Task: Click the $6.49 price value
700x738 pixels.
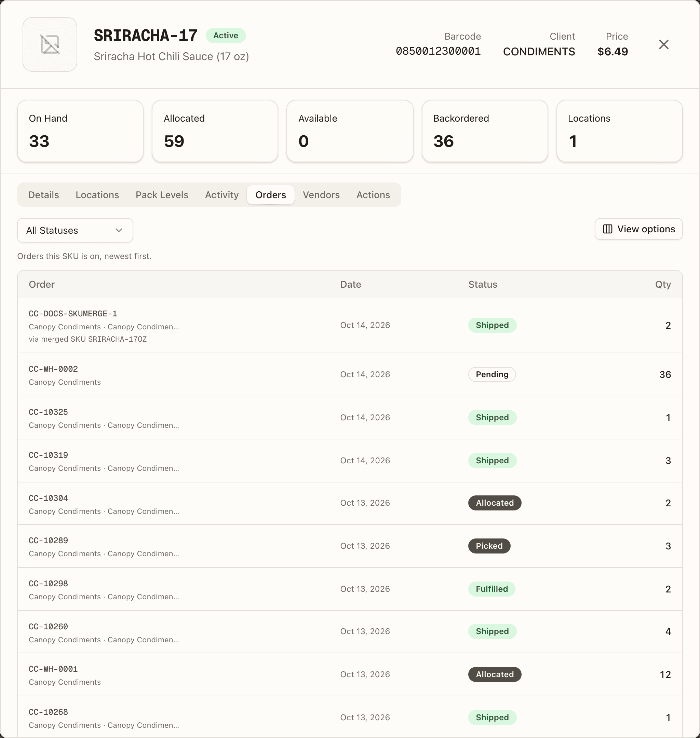Action: point(612,52)
